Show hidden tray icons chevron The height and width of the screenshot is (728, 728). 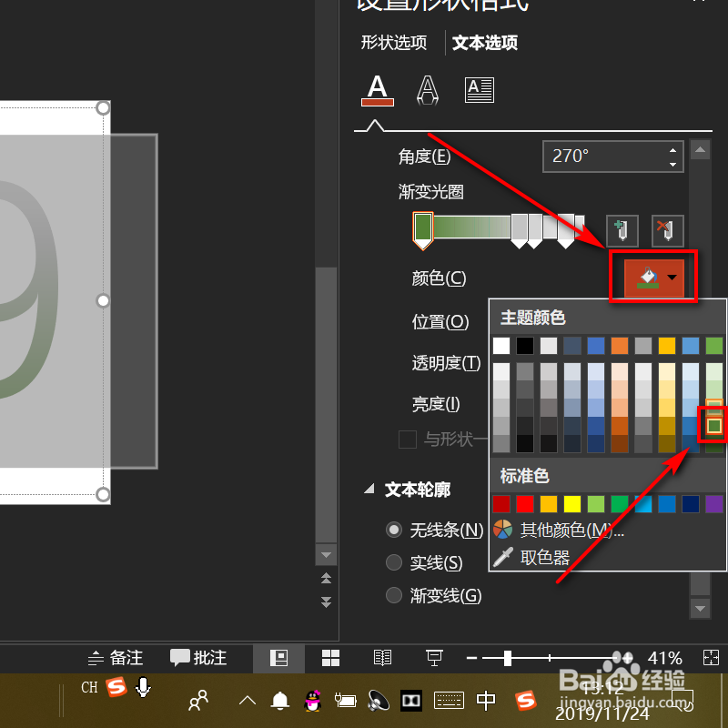pos(247,700)
